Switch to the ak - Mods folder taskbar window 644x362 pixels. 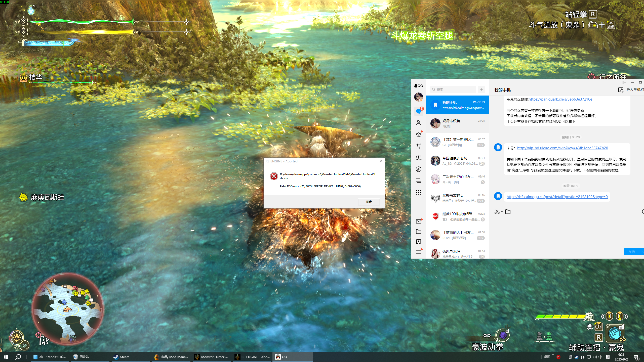(x=50, y=357)
